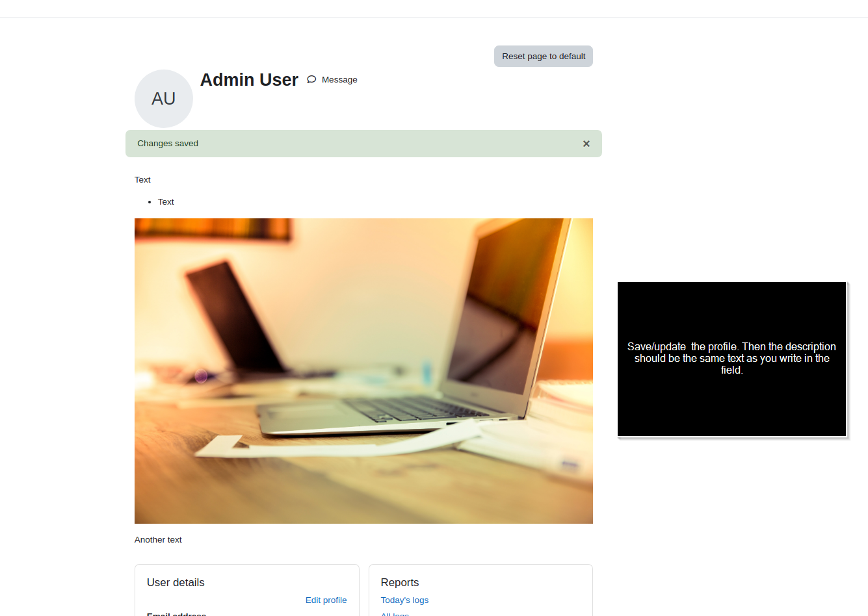The width and height of the screenshot is (868, 616).
Task: Open the Edit profile link
Action: [x=326, y=600]
